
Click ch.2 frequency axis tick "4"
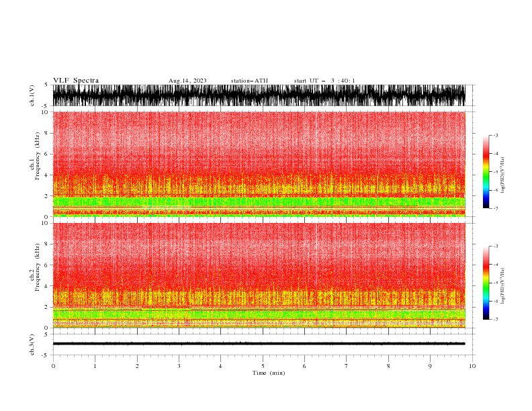46,286
